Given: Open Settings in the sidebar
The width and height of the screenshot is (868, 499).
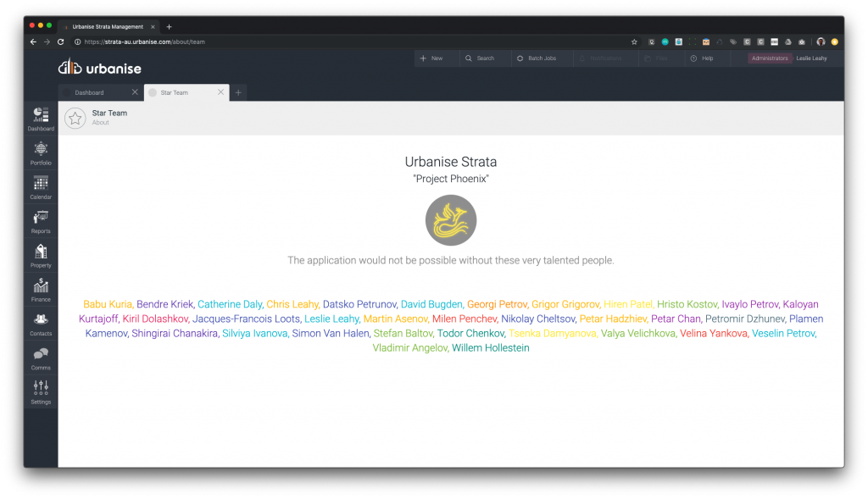Looking at the screenshot, I should pos(41,391).
